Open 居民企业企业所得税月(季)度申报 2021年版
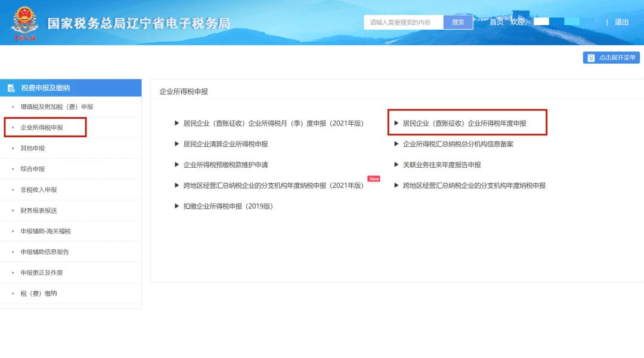The image size is (644, 358). pyautogui.click(x=273, y=124)
